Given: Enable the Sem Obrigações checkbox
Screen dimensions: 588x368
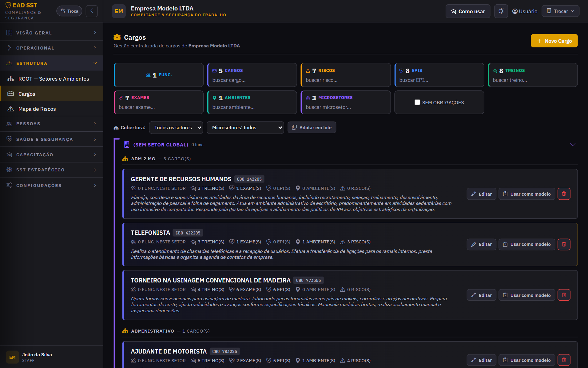Looking at the screenshot, I should [417, 102].
